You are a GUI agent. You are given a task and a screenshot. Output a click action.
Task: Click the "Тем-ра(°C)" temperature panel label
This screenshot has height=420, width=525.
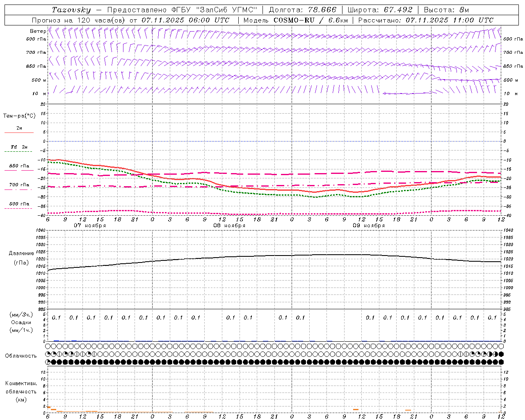point(19,116)
